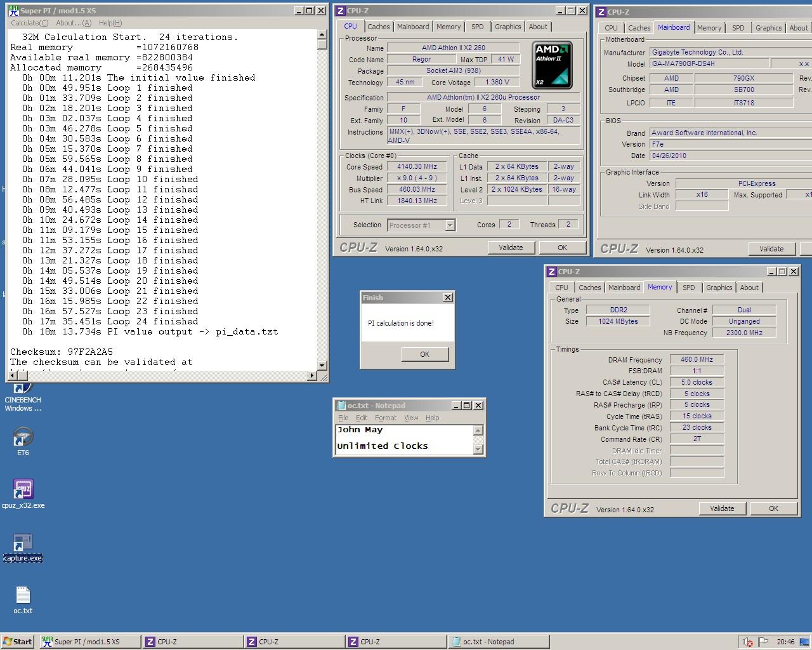Viewport: 812px width, 650px height.
Task: Click Validate in CPU-Z CPU window
Action: pyautogui.click(x=511, y=248)
